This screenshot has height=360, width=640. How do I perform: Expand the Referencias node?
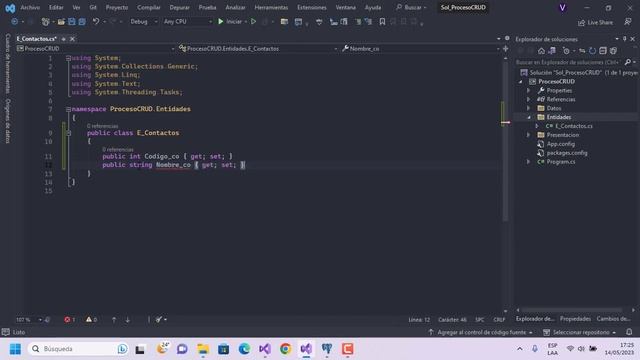point(529,100)
